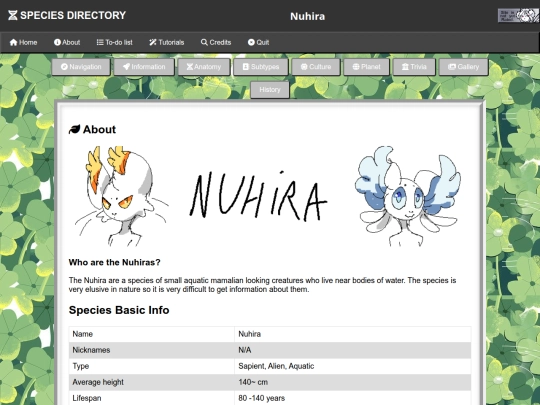The height and width of the screenshot is (405, 540).
Task: Select the 'Nicknames' table cell
Action: 152,350
